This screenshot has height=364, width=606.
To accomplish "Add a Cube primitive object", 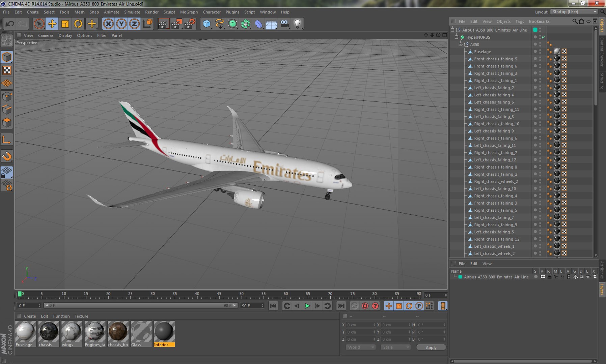I will (206, 24).
